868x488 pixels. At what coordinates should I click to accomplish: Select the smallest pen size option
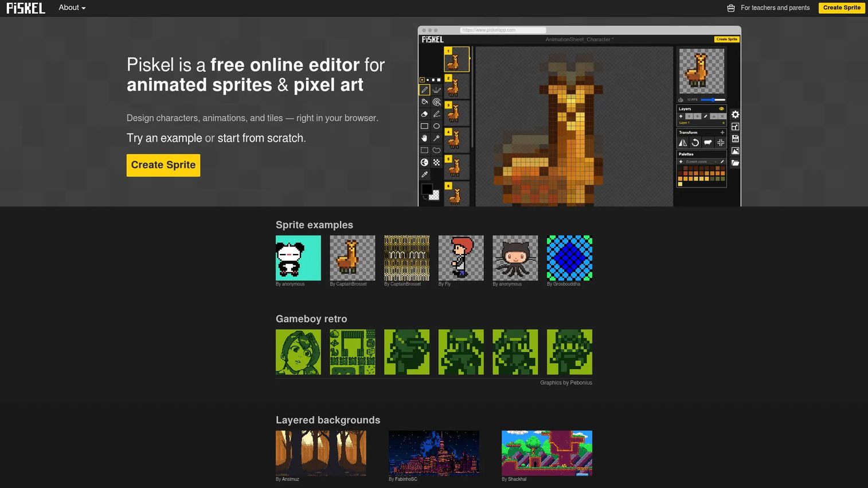click(x=422, y=80)
